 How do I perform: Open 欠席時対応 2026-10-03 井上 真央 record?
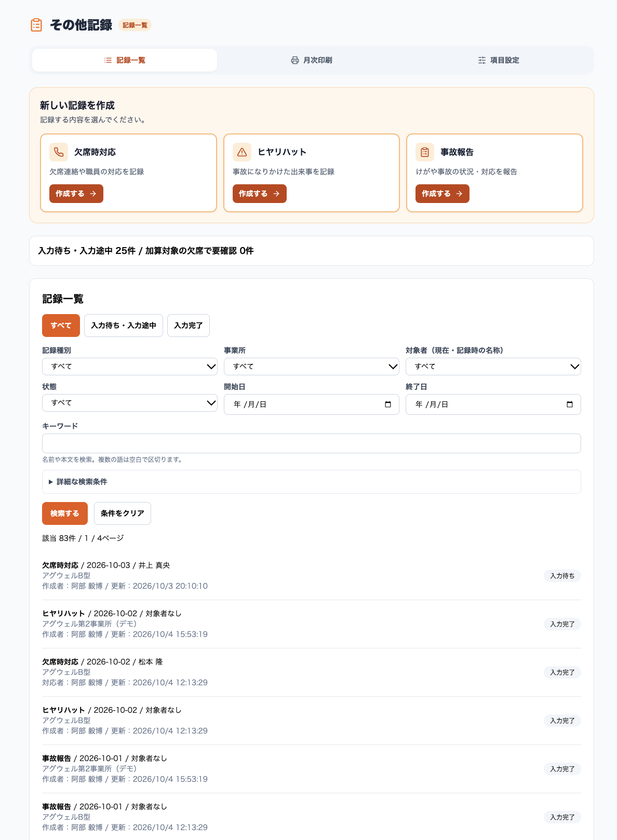tap(312, 576)
